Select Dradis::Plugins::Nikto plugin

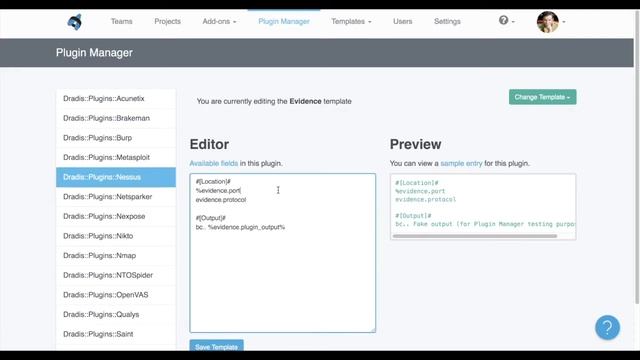(x=116, y=236)
